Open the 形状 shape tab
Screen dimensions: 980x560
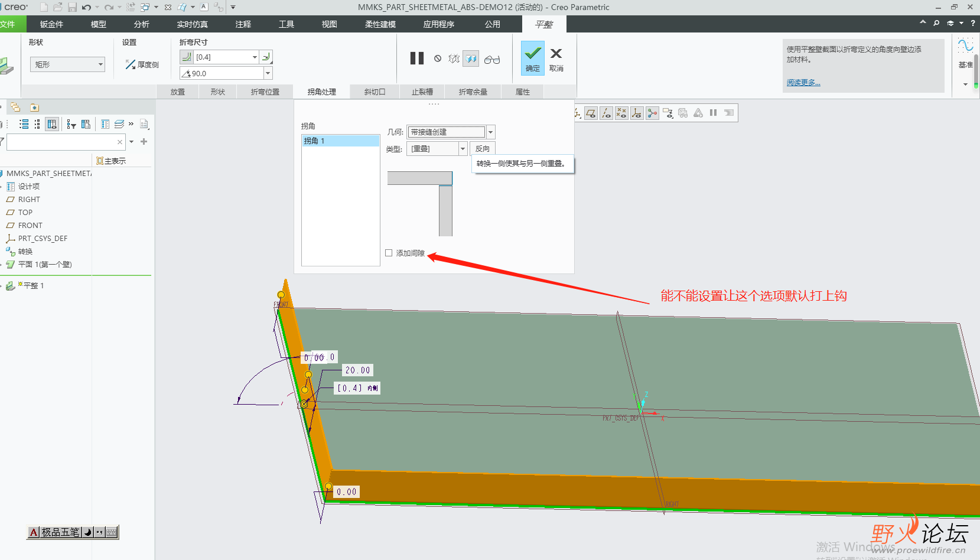tap(218, 92)
